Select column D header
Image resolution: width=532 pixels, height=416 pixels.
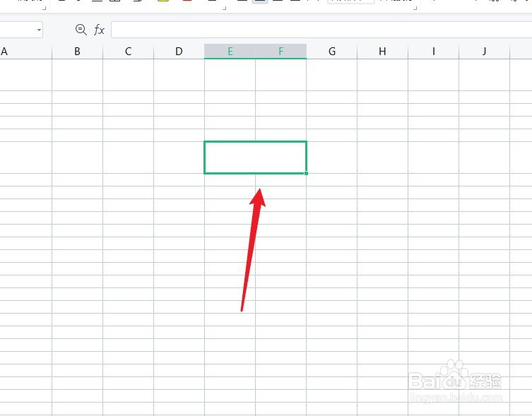(x=179, y=52)
